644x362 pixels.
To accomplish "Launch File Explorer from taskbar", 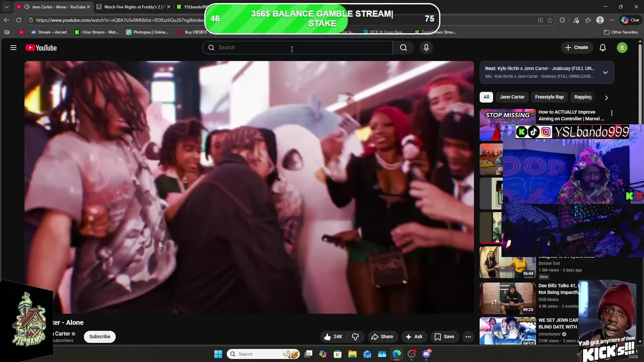I will pos(352,354).
